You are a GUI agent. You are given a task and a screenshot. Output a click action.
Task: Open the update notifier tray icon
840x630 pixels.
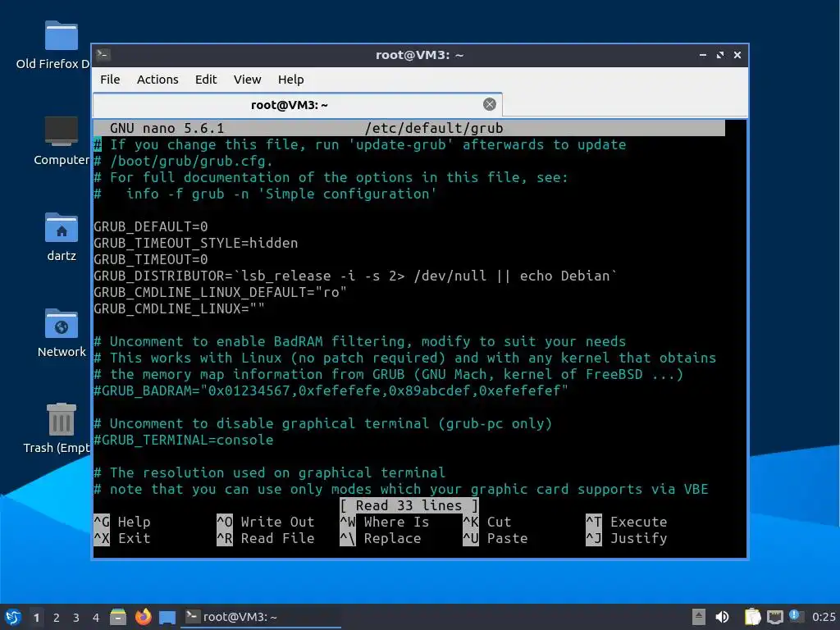point(796,616)
